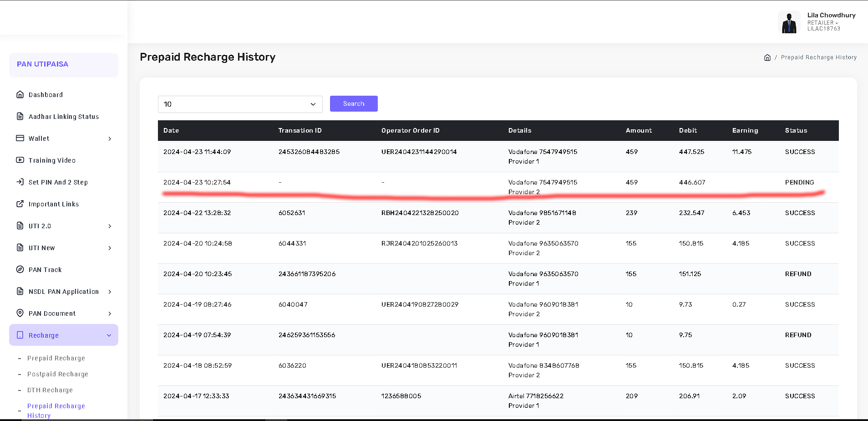Open the Prepaid Recharge submenu item

pyautogui.click(x=56, y=358)
